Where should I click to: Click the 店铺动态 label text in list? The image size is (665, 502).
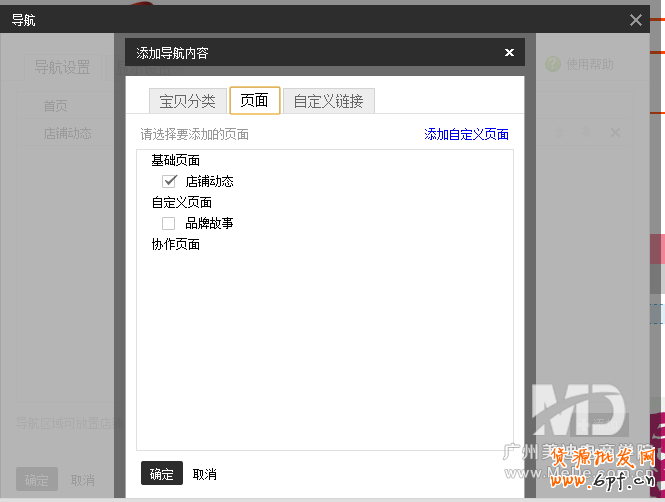pos(210,181)
